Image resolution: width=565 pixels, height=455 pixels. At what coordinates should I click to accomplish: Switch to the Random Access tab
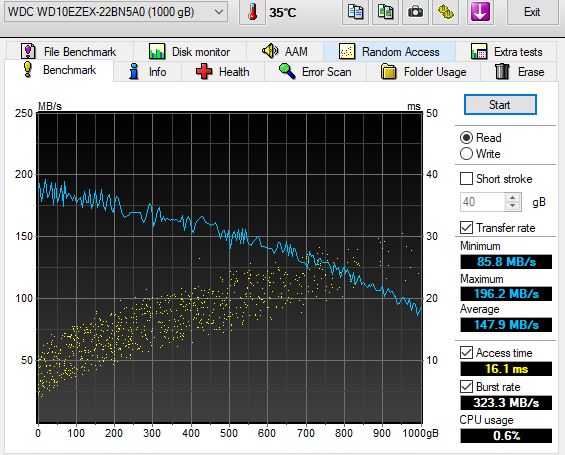(x=390, y=52)
